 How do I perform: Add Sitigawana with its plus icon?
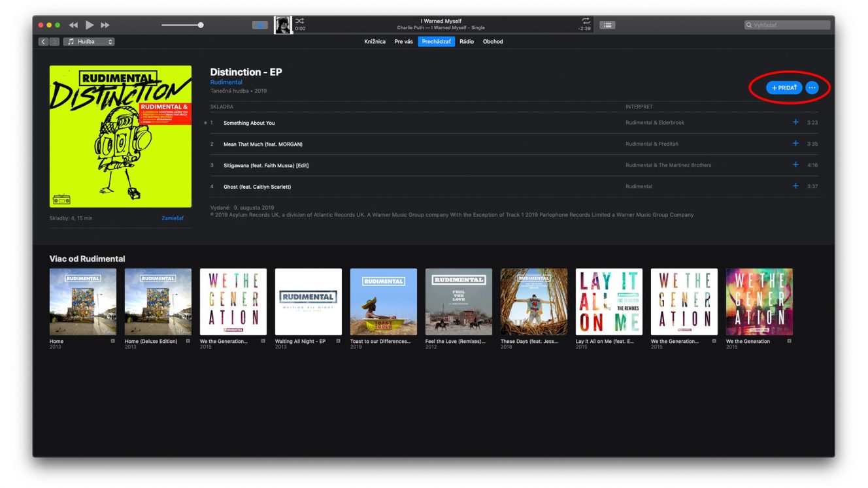[795, 165]
